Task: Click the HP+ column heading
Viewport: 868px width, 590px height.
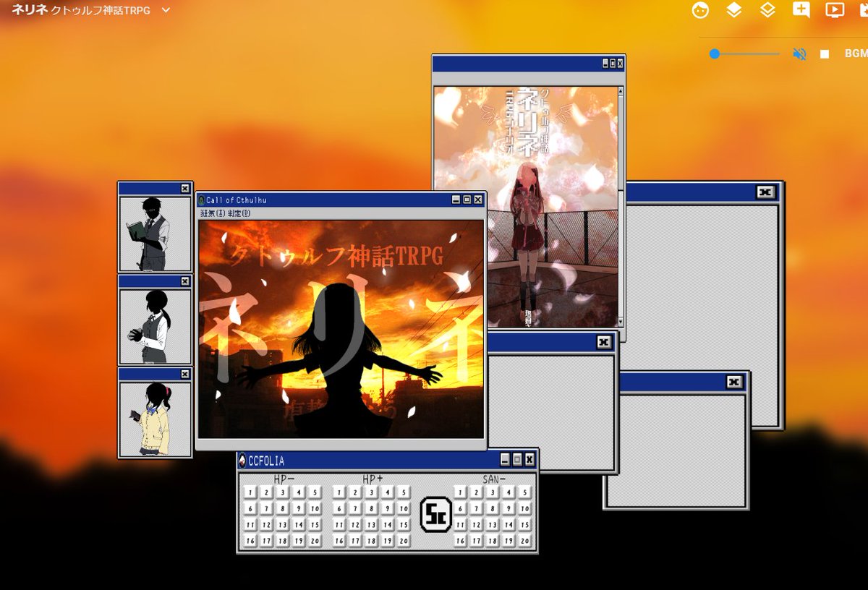Action: pyautogui.click(x=373, y=479)
